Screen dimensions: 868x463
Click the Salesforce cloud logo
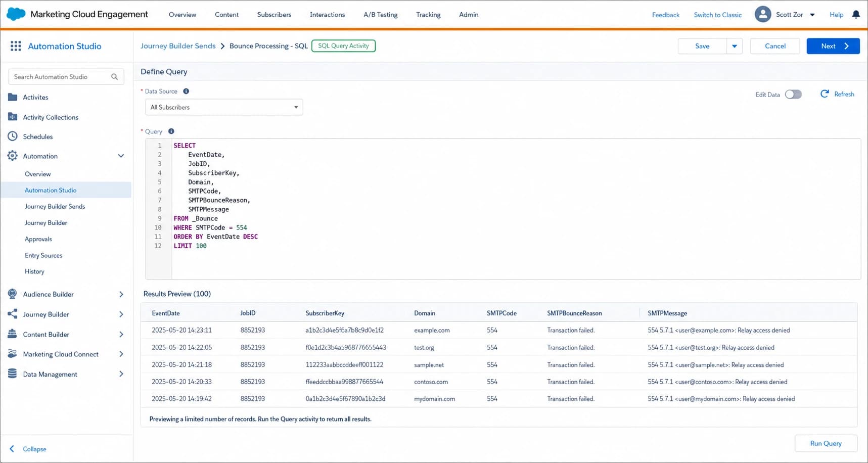click(x=16, y=14)
